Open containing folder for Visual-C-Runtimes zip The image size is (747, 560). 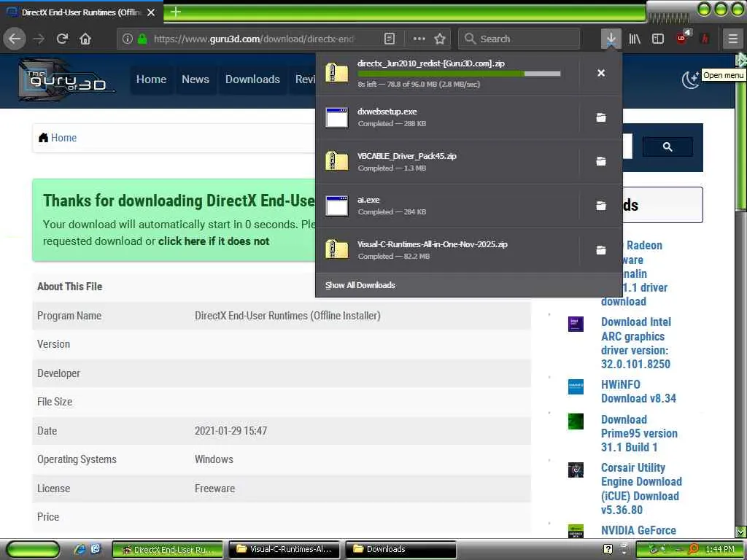coord(601,250)
